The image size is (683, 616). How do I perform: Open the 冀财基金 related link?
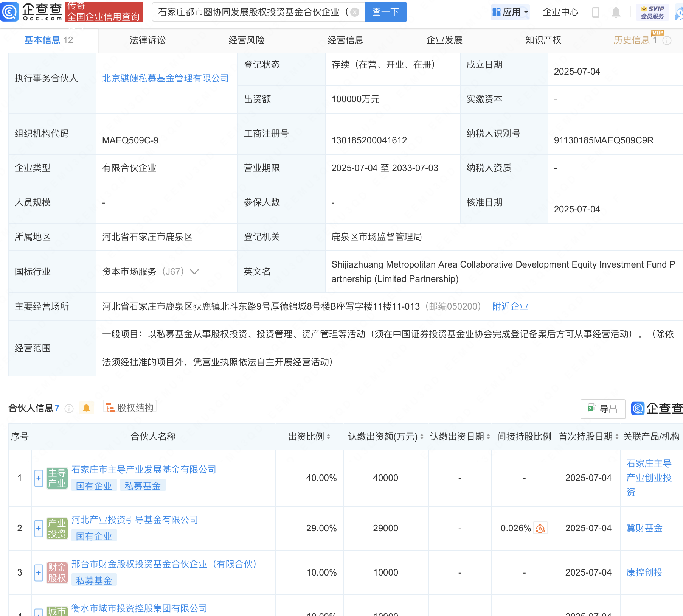click(x=644, y=528)
